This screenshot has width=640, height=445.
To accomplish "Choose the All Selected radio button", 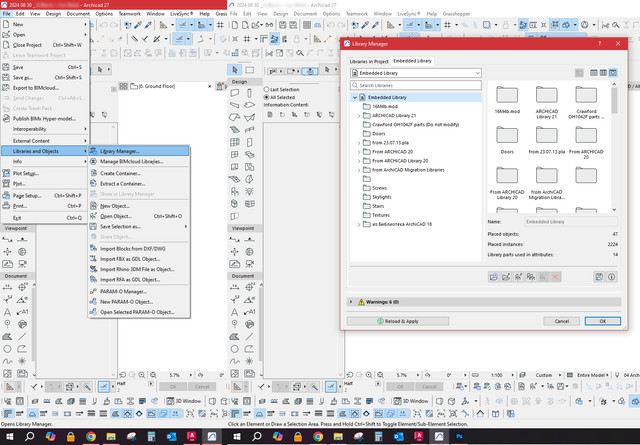I will 267,97.
